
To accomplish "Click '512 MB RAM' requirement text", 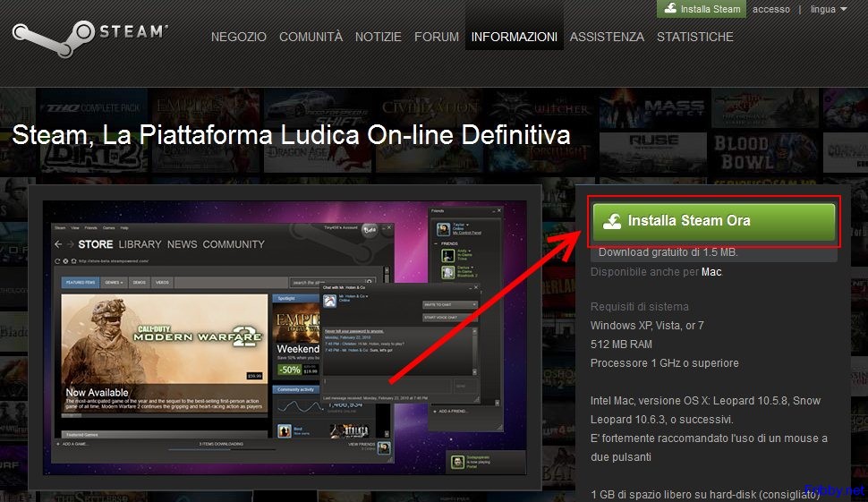I will pyautogui.click(x=621, y=345).
